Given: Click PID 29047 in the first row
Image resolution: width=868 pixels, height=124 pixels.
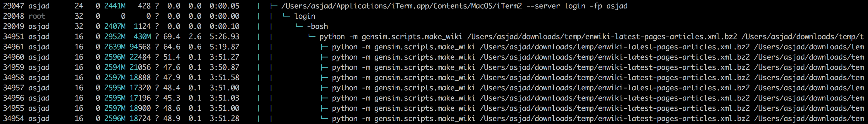Looking at the screenshot, I should point(14,6).
